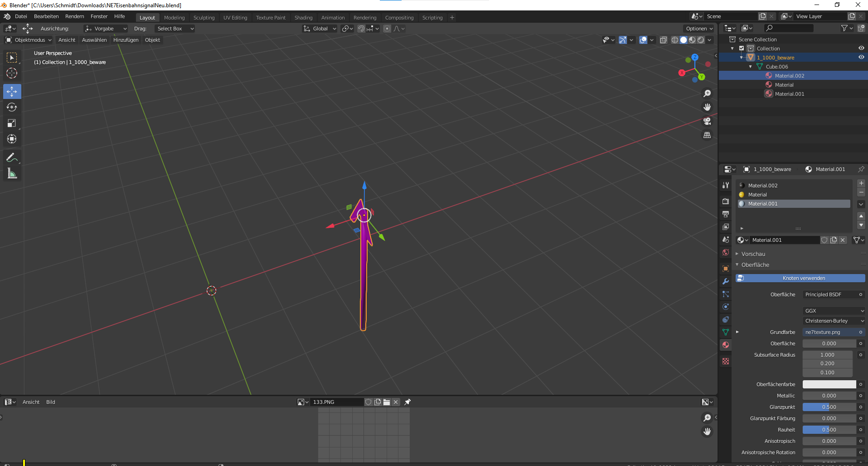
Task: Select the Scale tool in the toolbar
Action: coord(12,123)
